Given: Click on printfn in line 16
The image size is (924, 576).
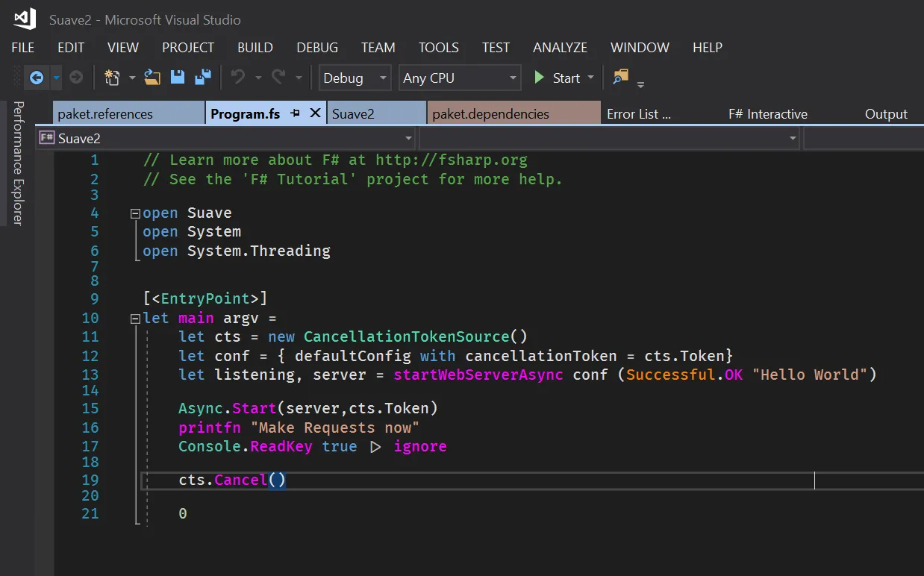Looking at the screenshot, I should tap(210, 428).
